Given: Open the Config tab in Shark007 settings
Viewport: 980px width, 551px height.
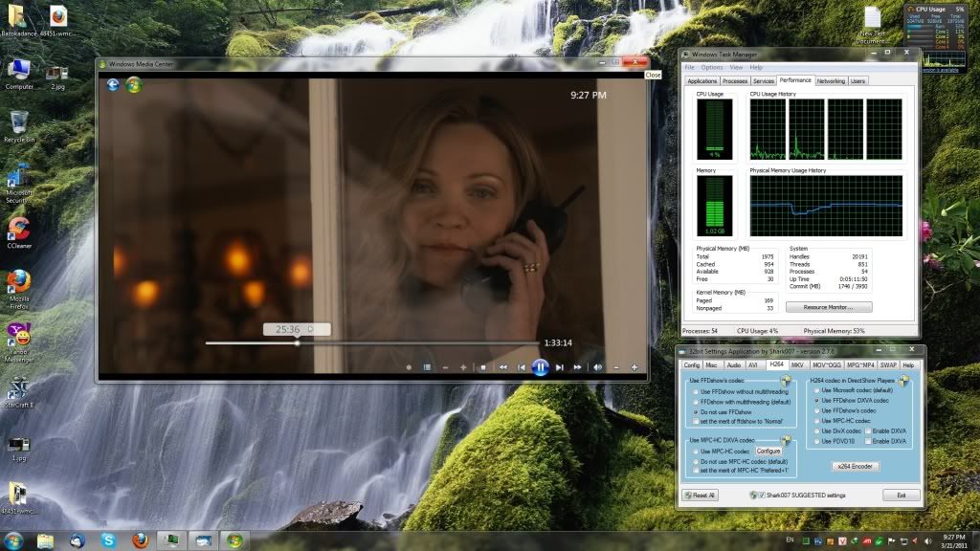Looking at the screenshot, I should tap(691, 364).
